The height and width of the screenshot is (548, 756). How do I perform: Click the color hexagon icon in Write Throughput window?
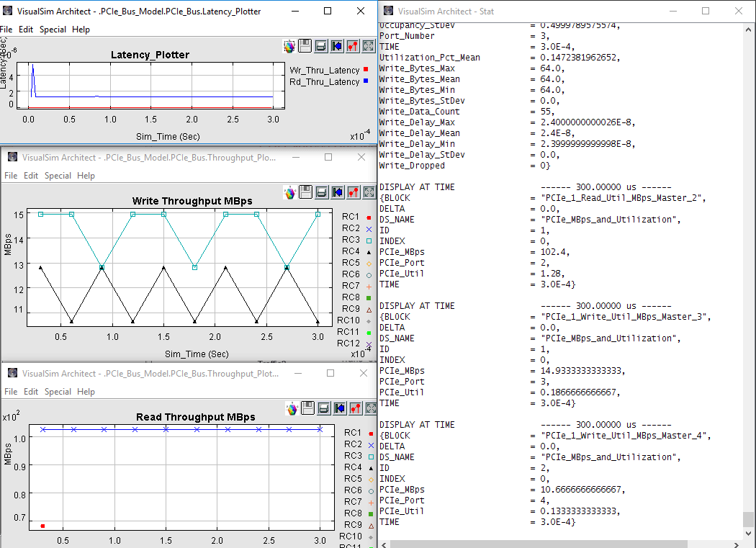[289, 192]
